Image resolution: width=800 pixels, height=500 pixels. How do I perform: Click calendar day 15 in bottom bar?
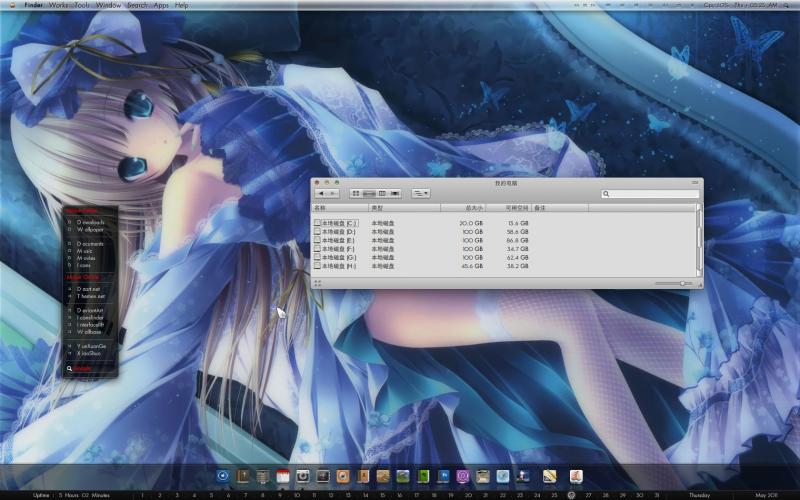[382, 495]
